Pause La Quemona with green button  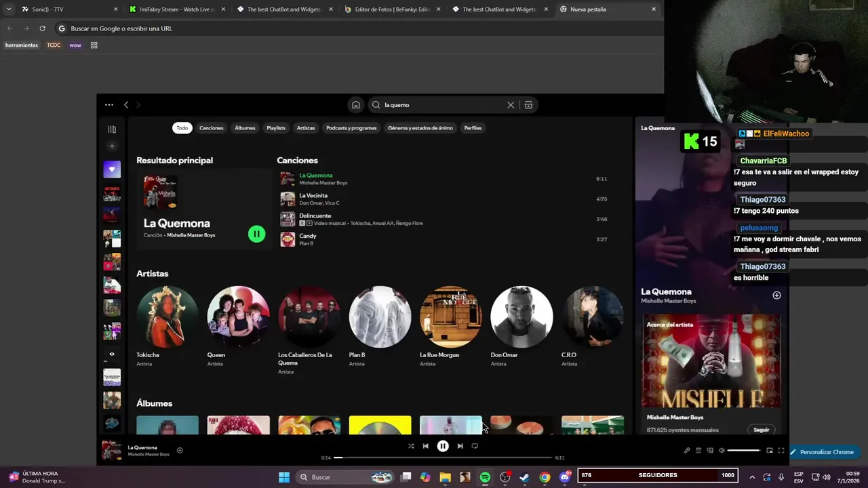(256, 234)
